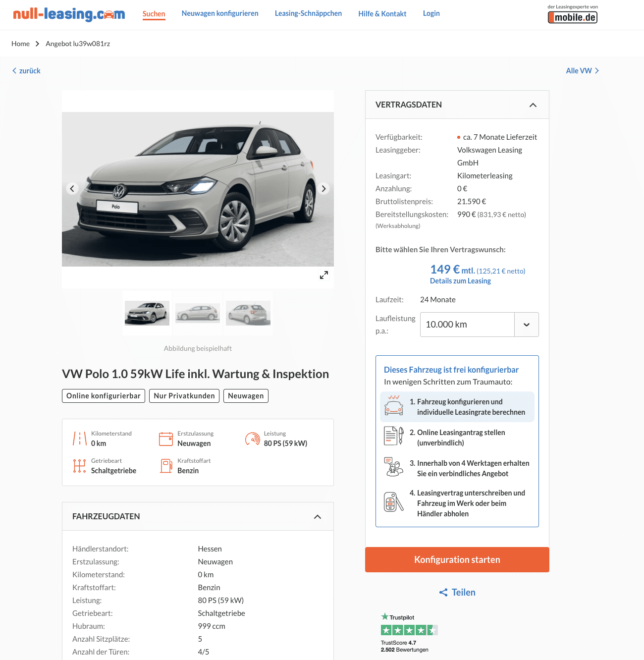Click the share icon beside Teilen
Image resolution: width=644 pixels, height=660 pixels.
pos(443,592)
